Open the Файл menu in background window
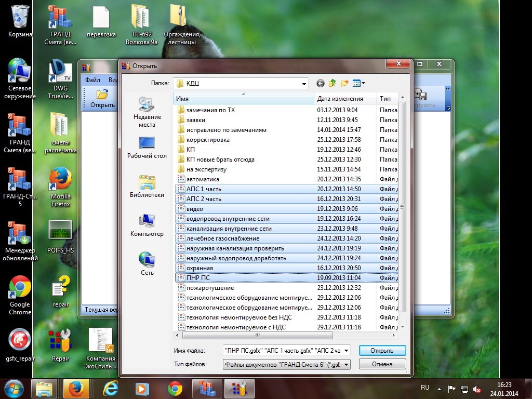Screen dimensions: 532x399 tap(92, 79)
